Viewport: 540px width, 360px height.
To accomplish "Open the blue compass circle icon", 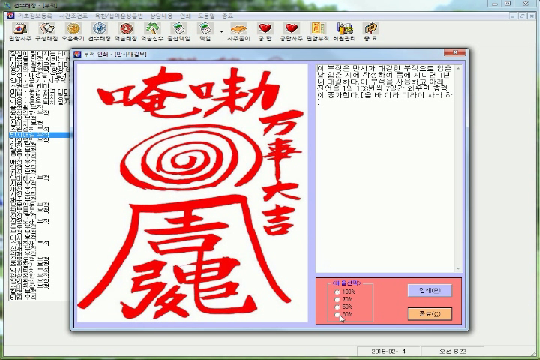I will 100,29.
